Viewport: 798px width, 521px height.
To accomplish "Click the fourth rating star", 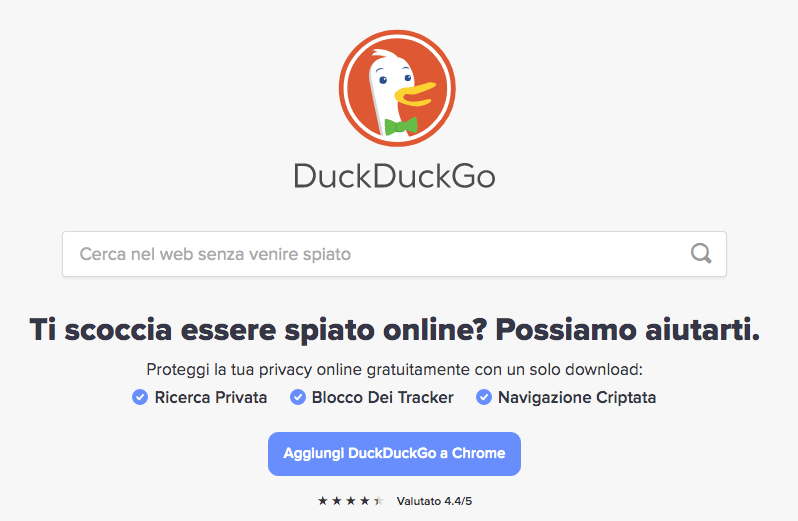I will click(x=364, y=501).
